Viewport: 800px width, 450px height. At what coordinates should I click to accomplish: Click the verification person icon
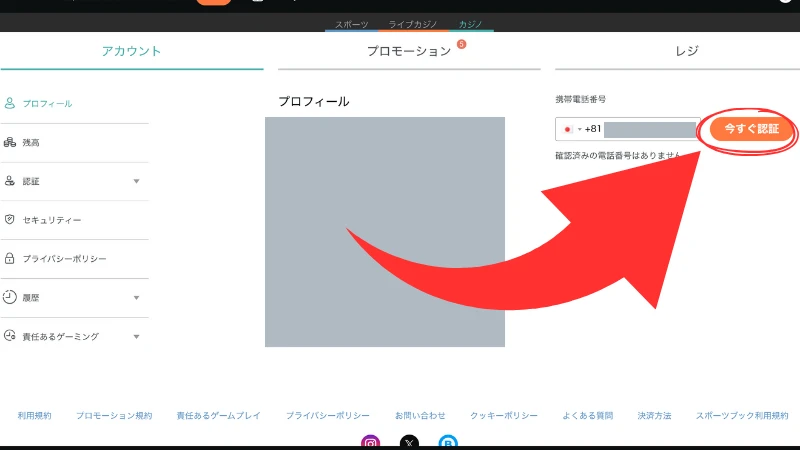[10, 181]
